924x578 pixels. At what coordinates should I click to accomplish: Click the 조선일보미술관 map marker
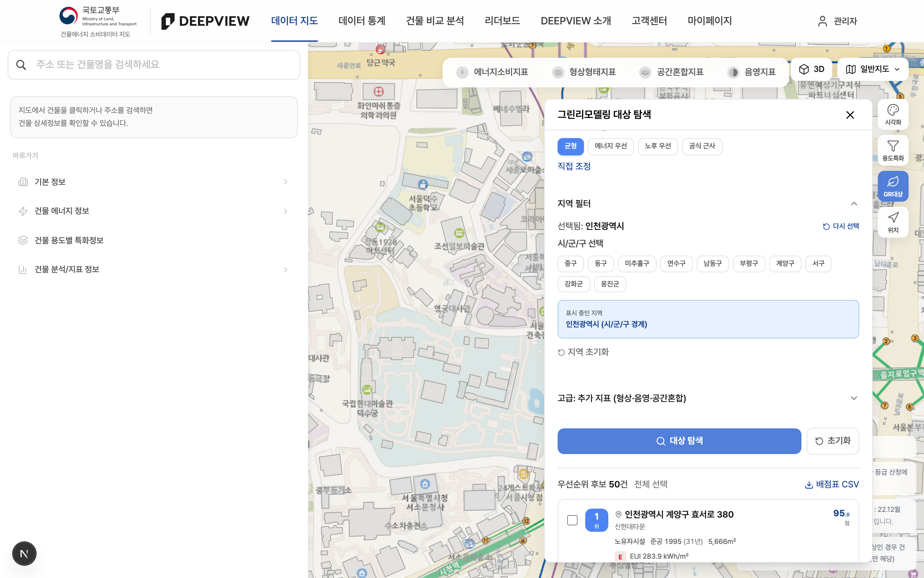point(459,233)
